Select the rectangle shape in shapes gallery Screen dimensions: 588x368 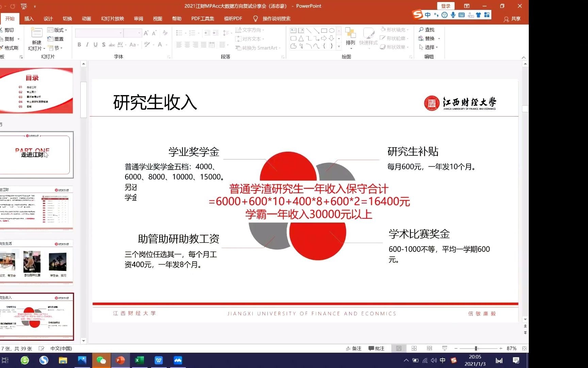coord(324,31)
